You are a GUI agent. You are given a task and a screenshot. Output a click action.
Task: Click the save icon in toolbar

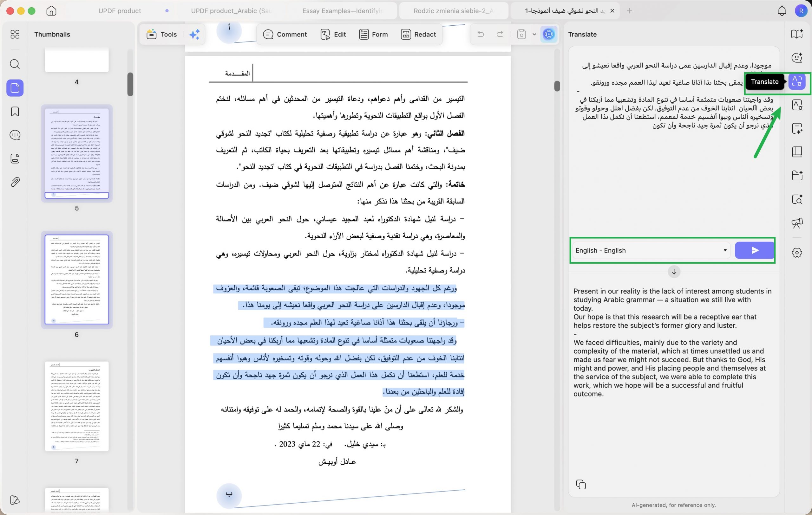[521, 34]
